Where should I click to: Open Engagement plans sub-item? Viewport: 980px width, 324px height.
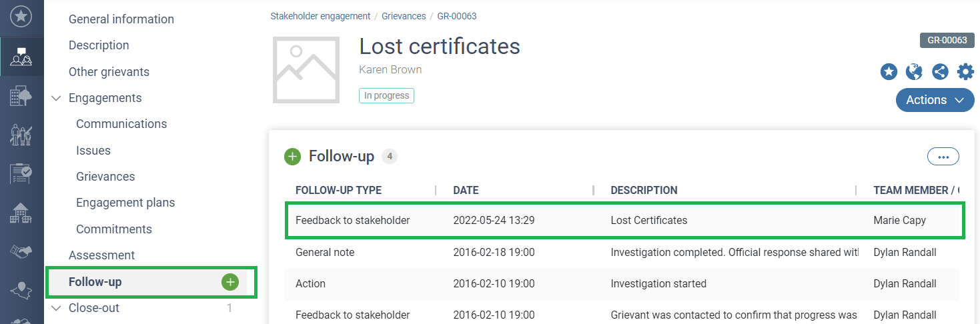click(x=125, y=203)
